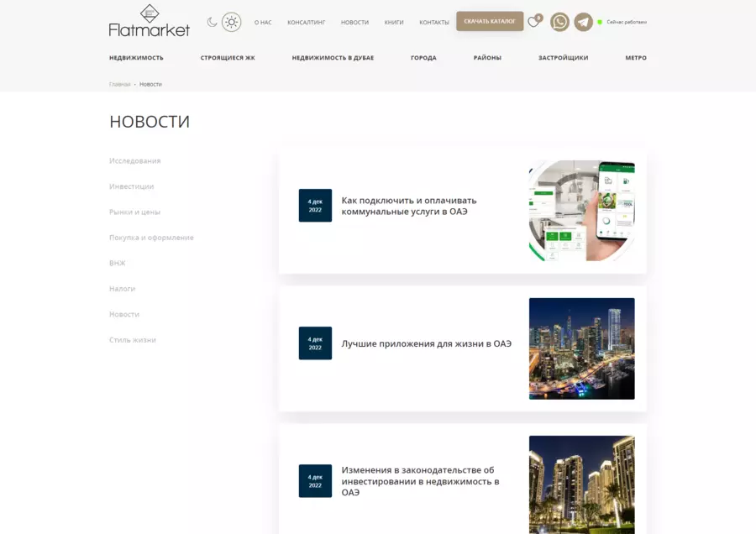Click date badge of 'Лучшие приложения' article
The image size is (756, 534).
(315, 343)
